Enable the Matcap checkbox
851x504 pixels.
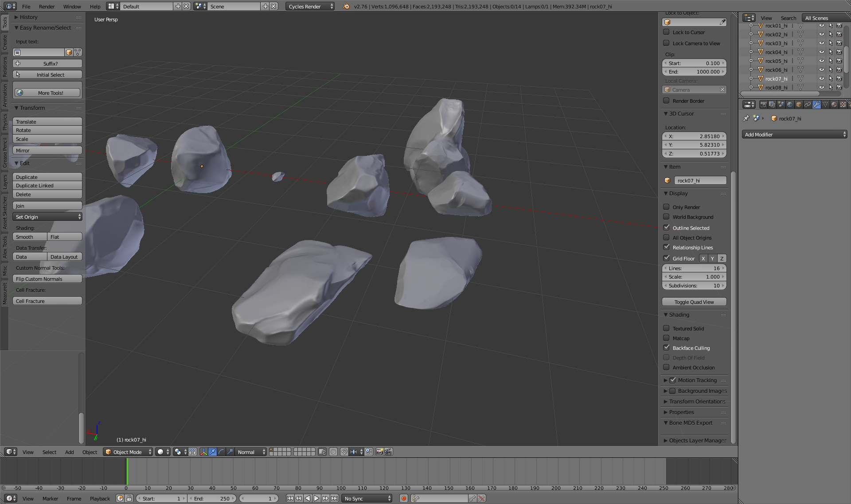(666, 338)
